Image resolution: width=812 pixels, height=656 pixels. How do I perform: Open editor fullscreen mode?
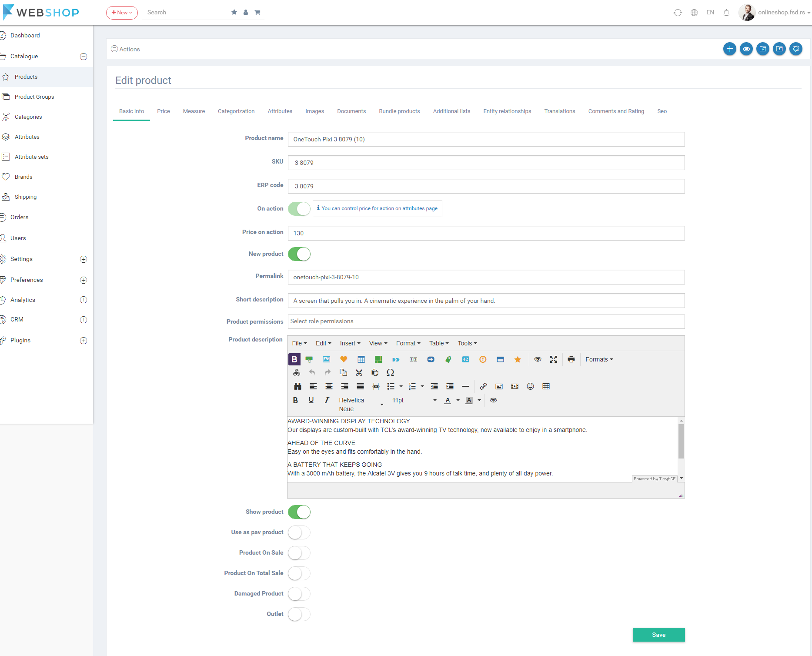tap(553, 359)
